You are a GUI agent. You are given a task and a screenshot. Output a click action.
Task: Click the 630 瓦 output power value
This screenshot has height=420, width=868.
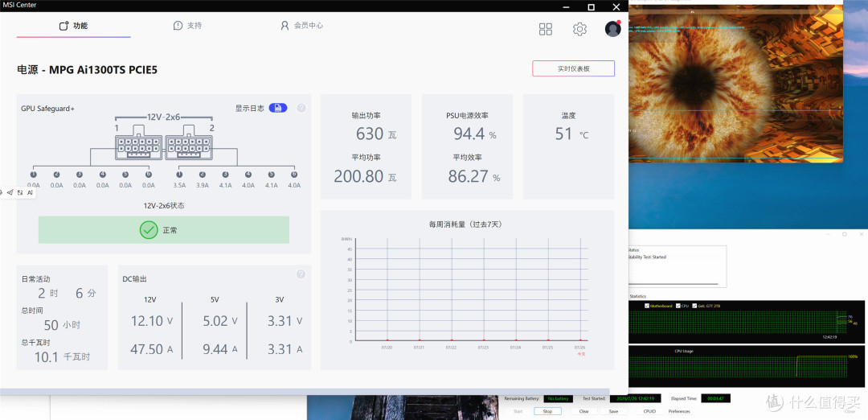376,134
